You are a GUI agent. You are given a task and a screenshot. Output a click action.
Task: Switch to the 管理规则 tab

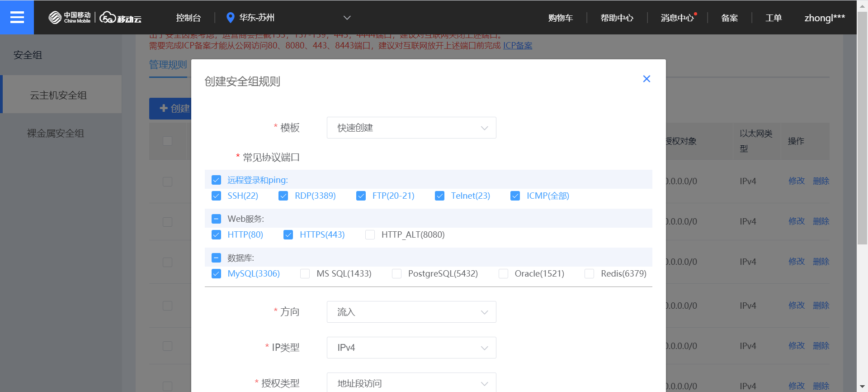(x=168, y=65)
